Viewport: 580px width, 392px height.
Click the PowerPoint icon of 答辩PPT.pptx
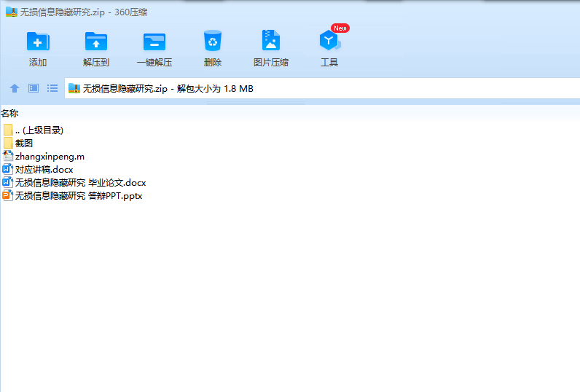pyautogui.click(x=8, y=195)
